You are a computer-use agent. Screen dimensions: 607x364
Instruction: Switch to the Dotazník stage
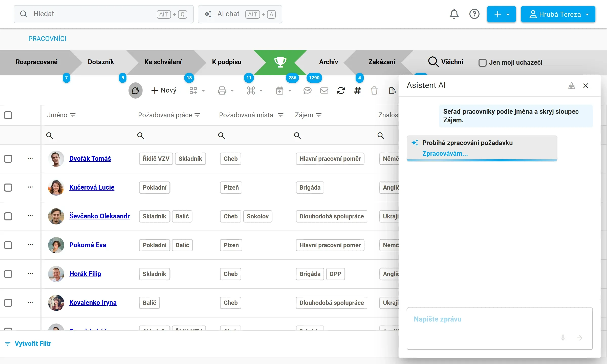[x=101, y=62]
